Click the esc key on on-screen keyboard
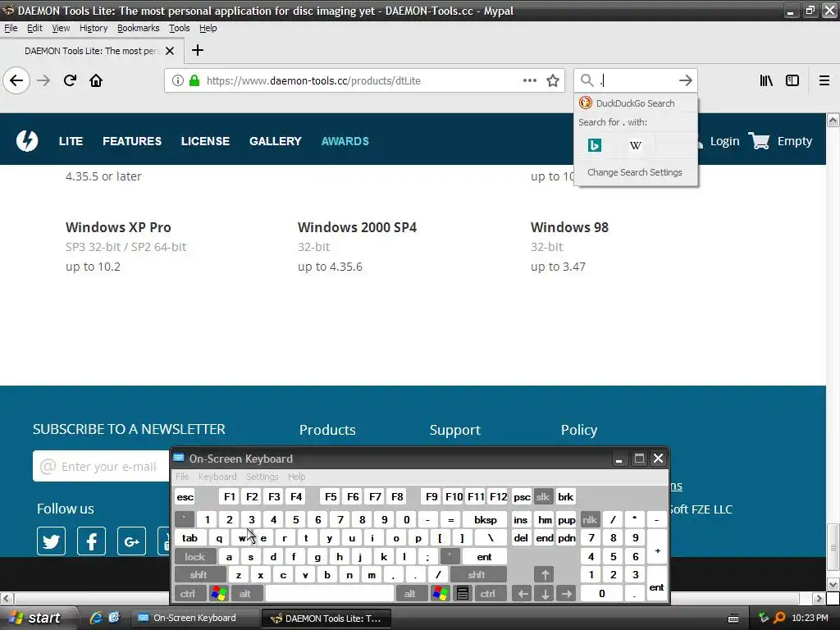 (x=185, y=496)
